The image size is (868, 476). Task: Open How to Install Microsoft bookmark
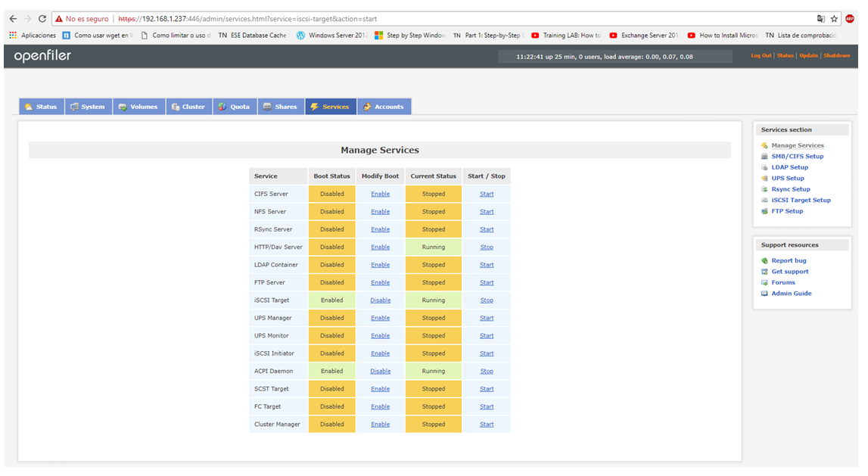point(723,35)
